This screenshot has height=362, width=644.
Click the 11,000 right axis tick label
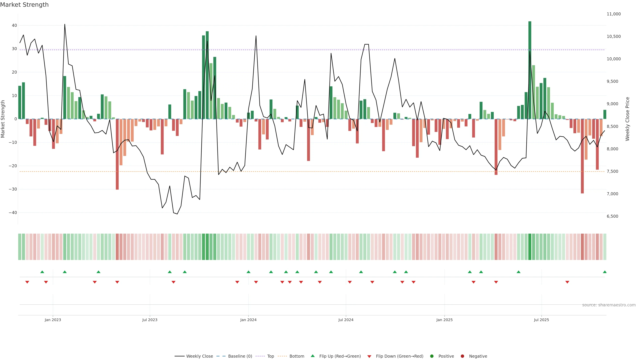(613, 14)
